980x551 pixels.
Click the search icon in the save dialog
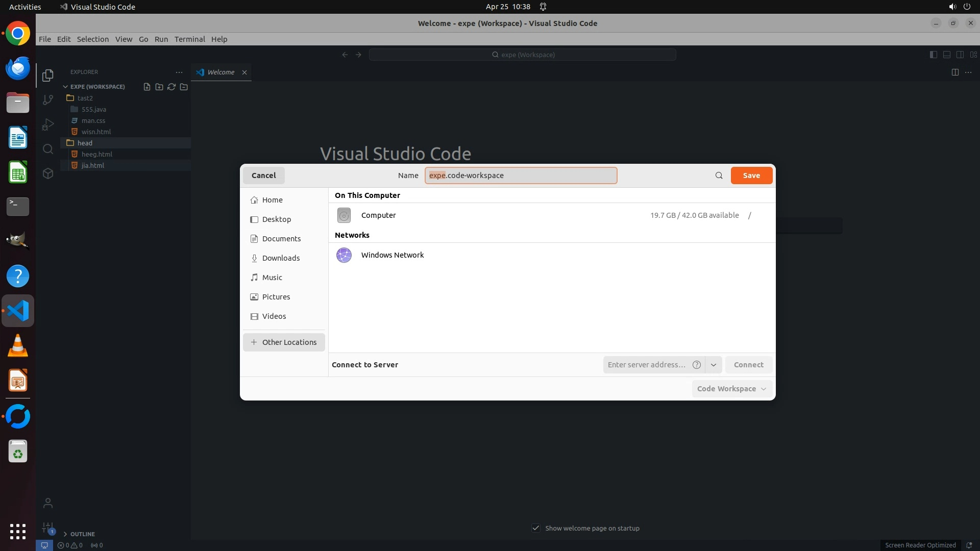coord(719,176)
